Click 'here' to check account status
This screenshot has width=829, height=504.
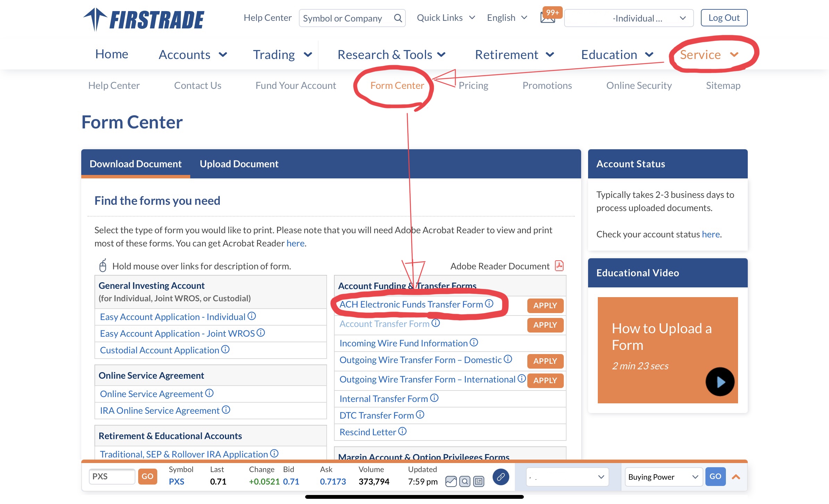point(711,234)
